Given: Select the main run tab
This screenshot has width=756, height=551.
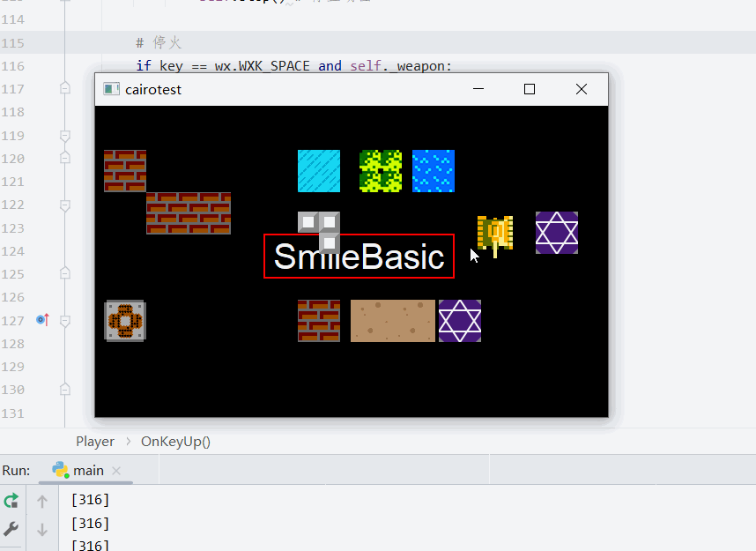Looking at the screenshot, I should (85, 471).
